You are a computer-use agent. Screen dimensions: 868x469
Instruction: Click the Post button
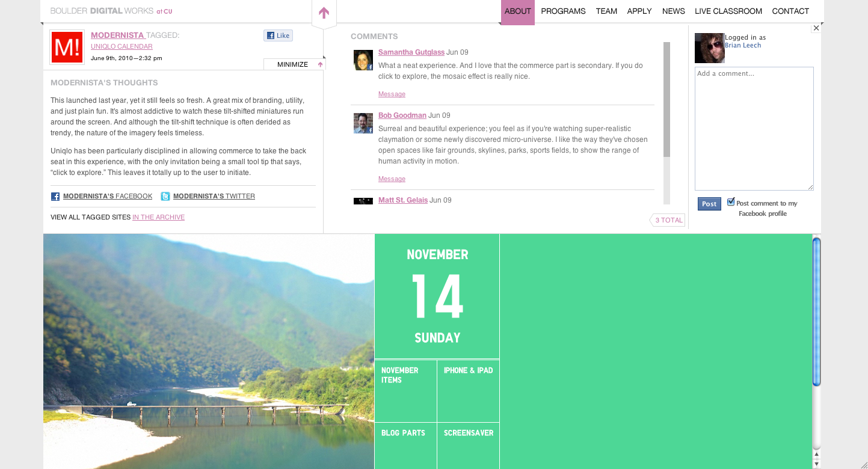[x=709, y=204]
